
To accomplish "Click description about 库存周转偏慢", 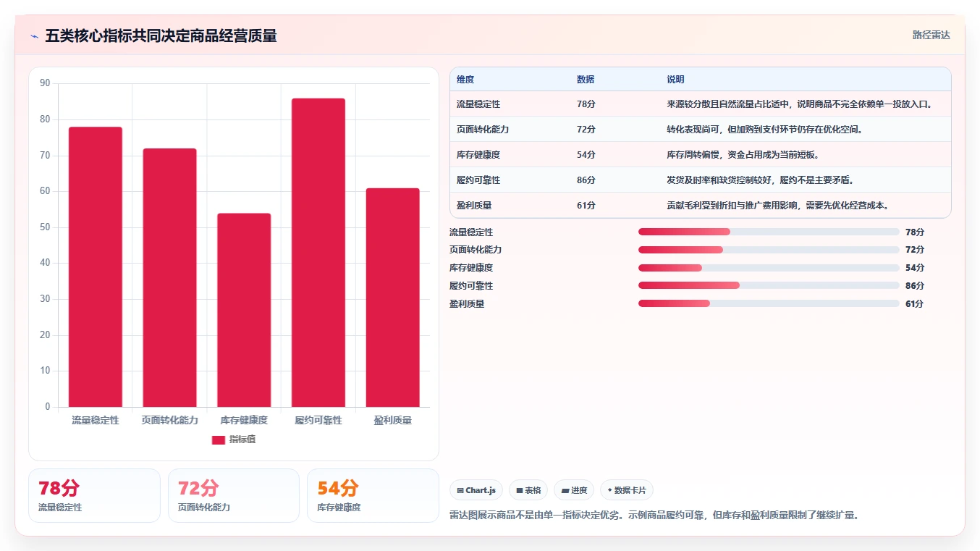I will coord(743,155).
